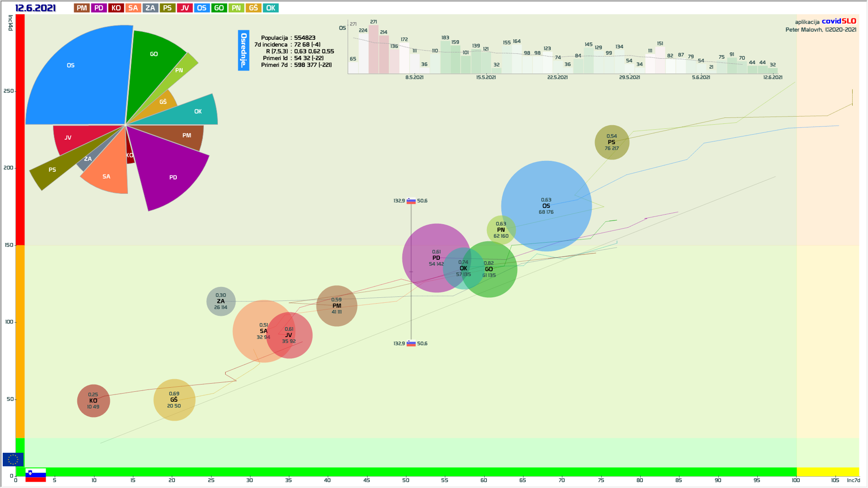868x488 pixels.
Task: Toggle the OK region legend button
Action: tap(270, 8)
